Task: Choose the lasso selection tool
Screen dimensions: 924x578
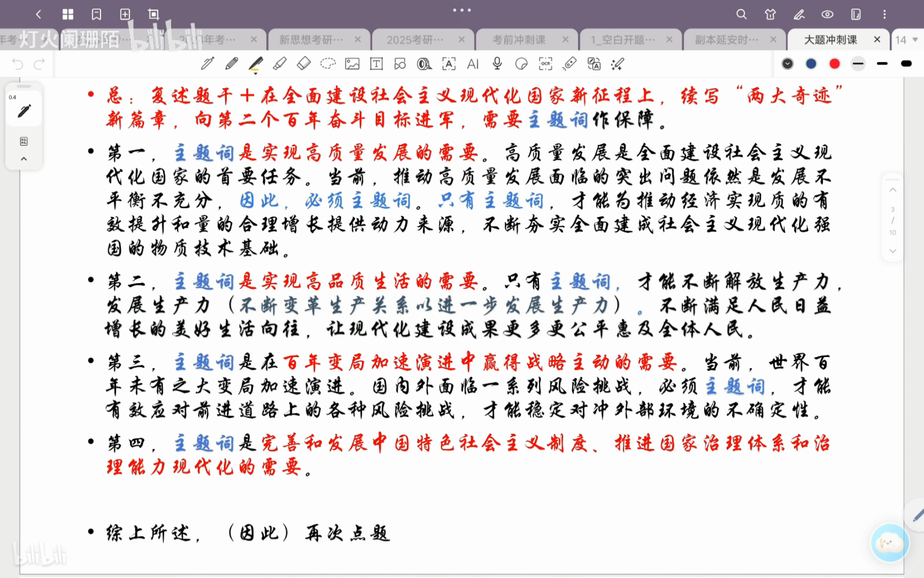Action: click(328, 64)
